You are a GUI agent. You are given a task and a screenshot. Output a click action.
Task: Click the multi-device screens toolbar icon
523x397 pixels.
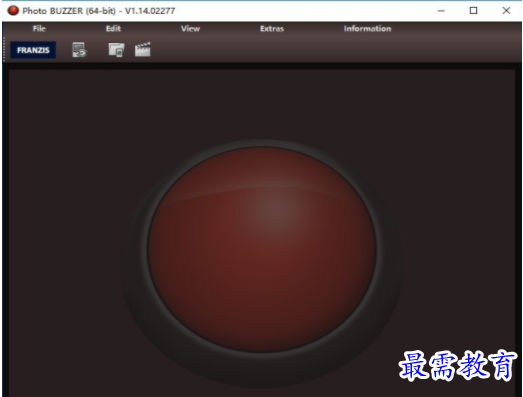pyautogui.click(x=116, y=50)
